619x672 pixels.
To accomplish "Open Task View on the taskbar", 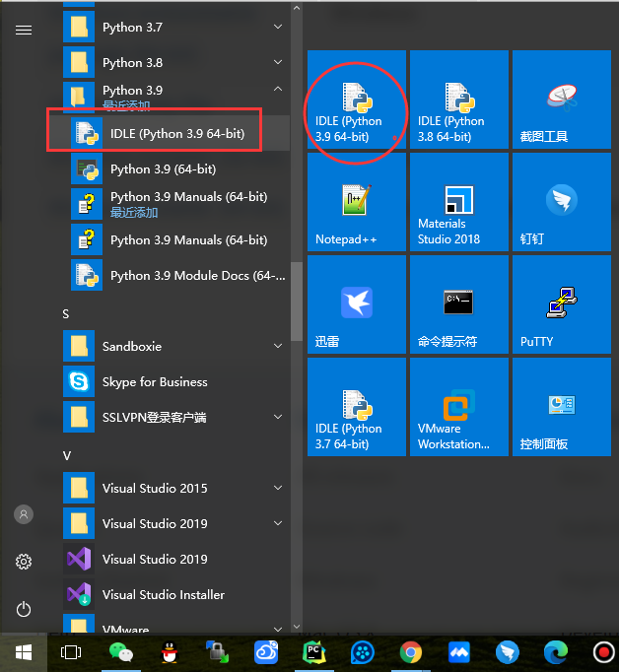I will point(71,652).
